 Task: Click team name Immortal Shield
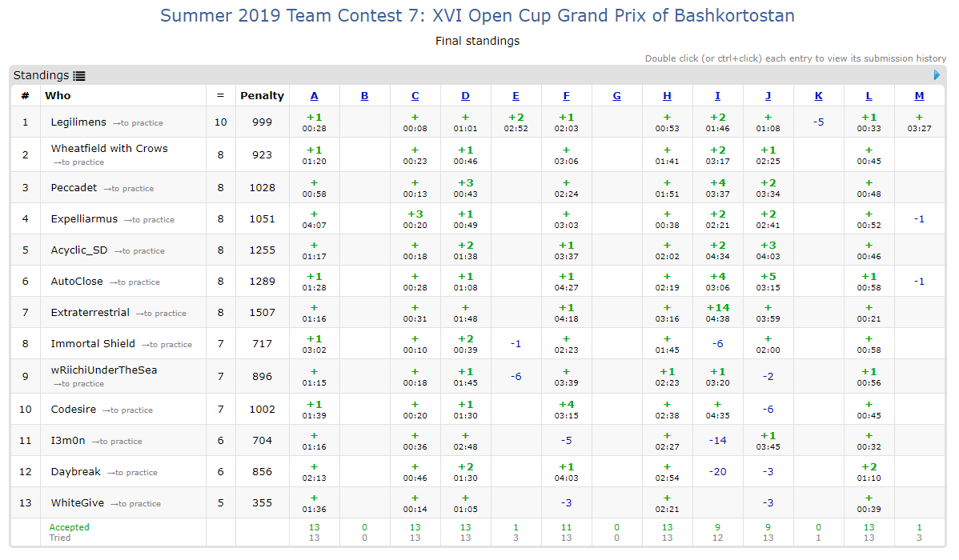point(93,344)
